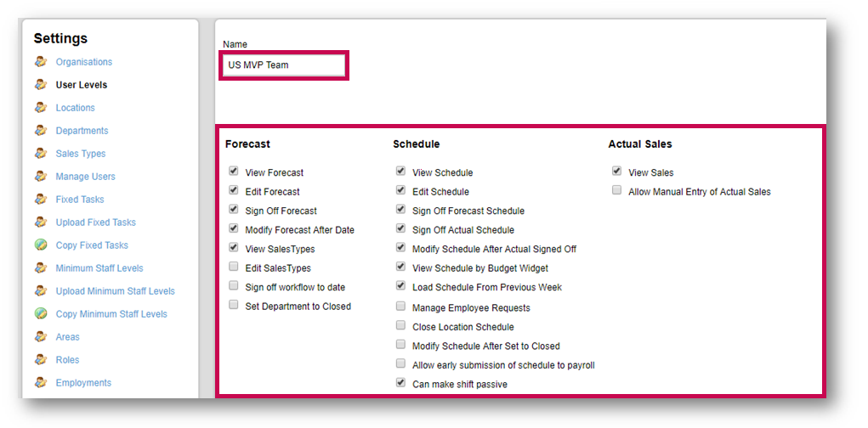Image resolution: width=868 pixels, height=428 pixels.
Task: Go to Minimum Staff Levels
Action: [x=99, y=268]
